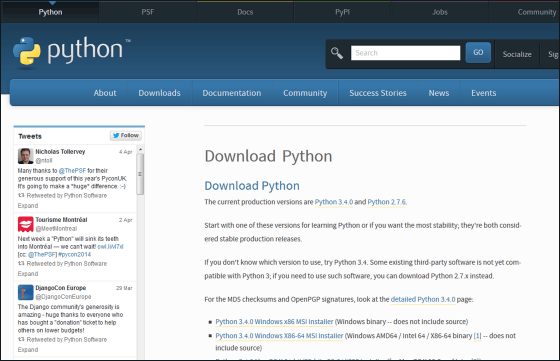Click the Twitter Follow button

coord(126,136)
